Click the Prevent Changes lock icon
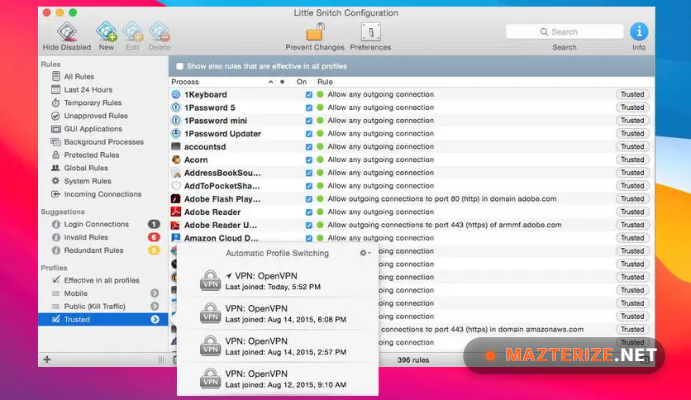 [315, 32]
